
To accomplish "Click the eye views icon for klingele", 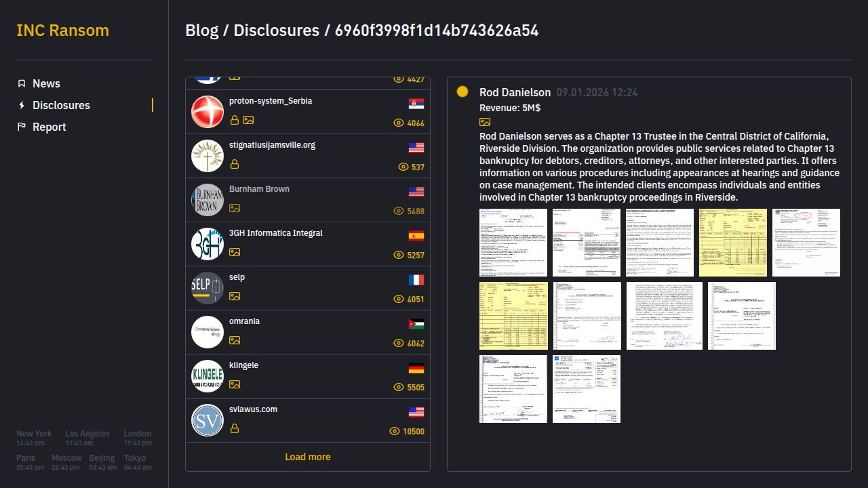I will coord(399,388).
